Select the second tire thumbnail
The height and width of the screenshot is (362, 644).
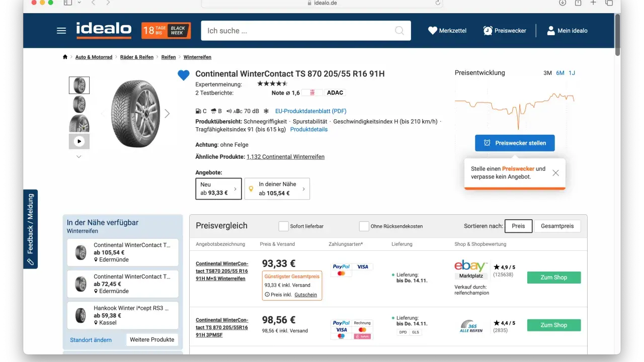(x=79, y=104)
